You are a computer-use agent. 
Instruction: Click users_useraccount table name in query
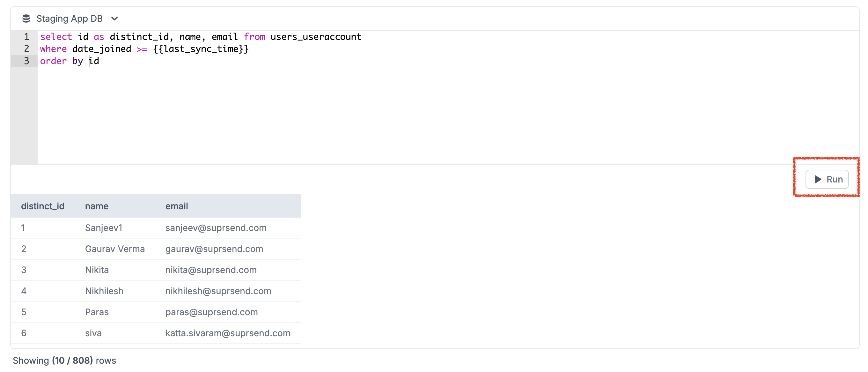click(x=316, y=37)
